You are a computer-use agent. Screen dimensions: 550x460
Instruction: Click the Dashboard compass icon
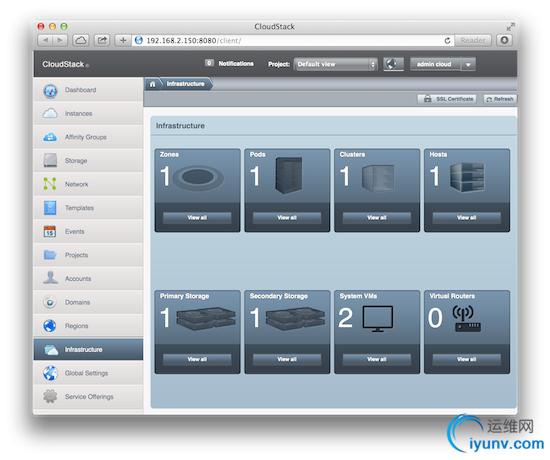pyautogui.click(x=50, y=91)
